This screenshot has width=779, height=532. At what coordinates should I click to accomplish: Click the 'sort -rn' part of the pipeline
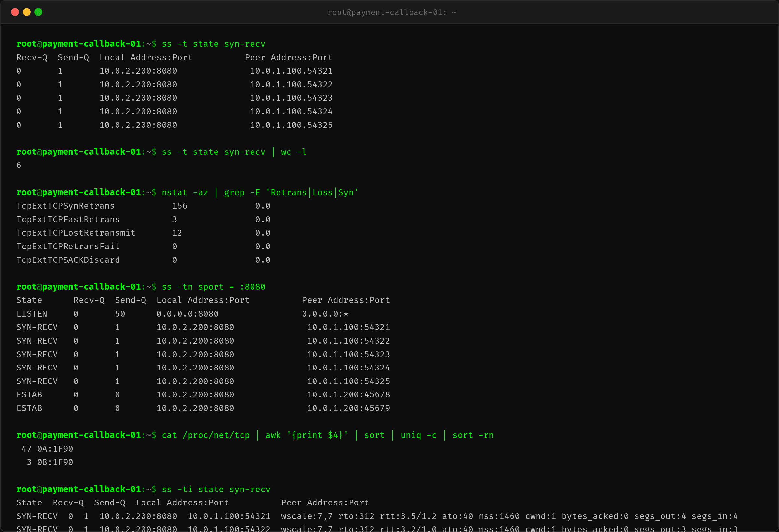pyautogui.click(x=473, y=435)
